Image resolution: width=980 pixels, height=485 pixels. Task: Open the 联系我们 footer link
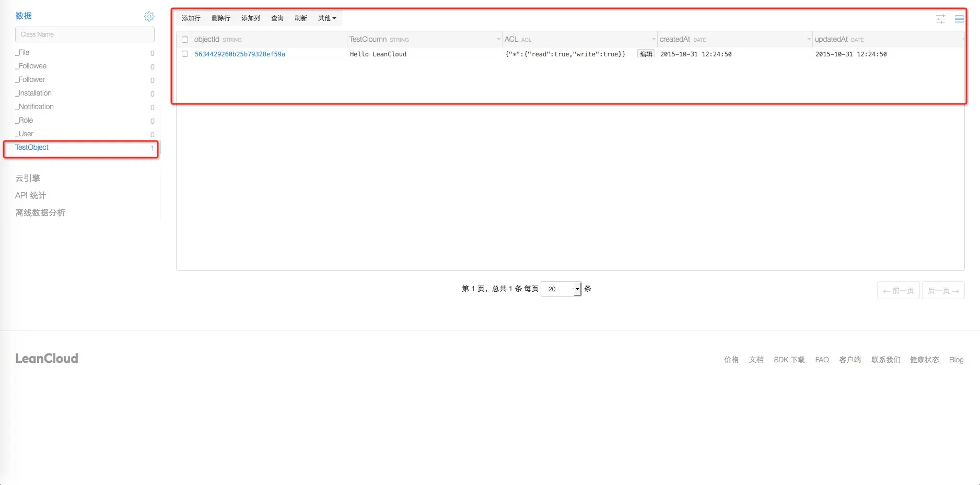click(x=886, y=360)
